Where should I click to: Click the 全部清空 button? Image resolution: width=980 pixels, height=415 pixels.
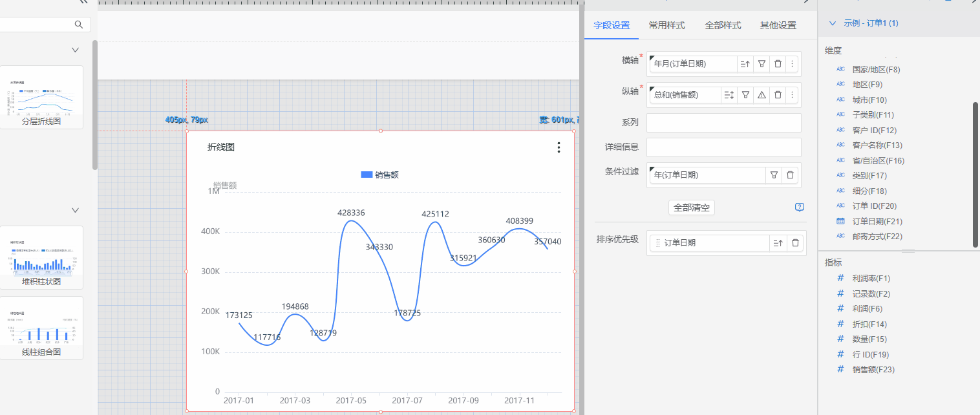point(691,207)
